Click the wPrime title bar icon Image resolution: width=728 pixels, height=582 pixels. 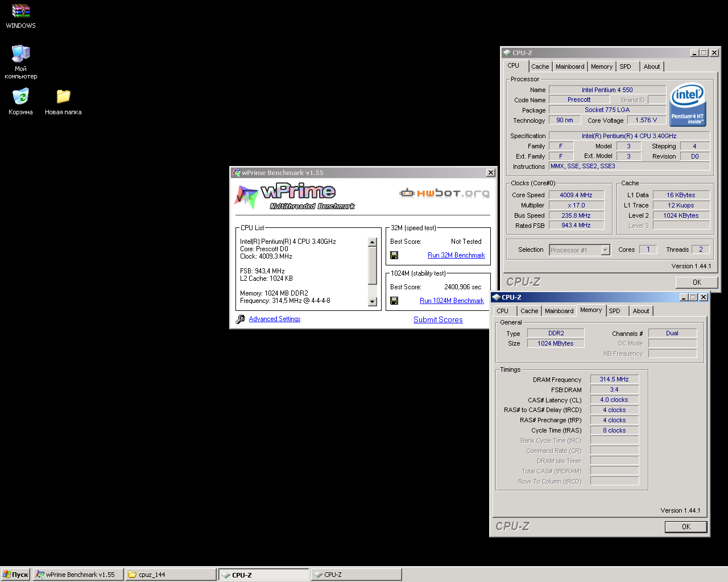(236, 173)
